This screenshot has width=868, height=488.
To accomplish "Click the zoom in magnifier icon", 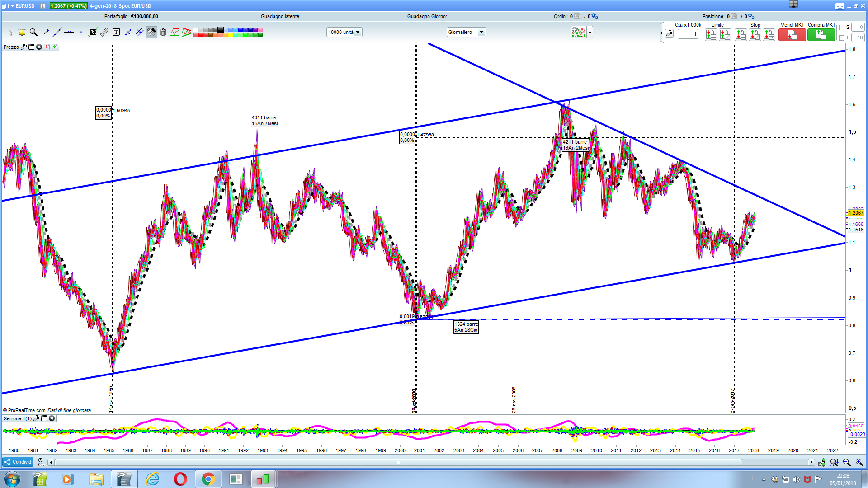I will pyautogui.click(x=859, y=462).
